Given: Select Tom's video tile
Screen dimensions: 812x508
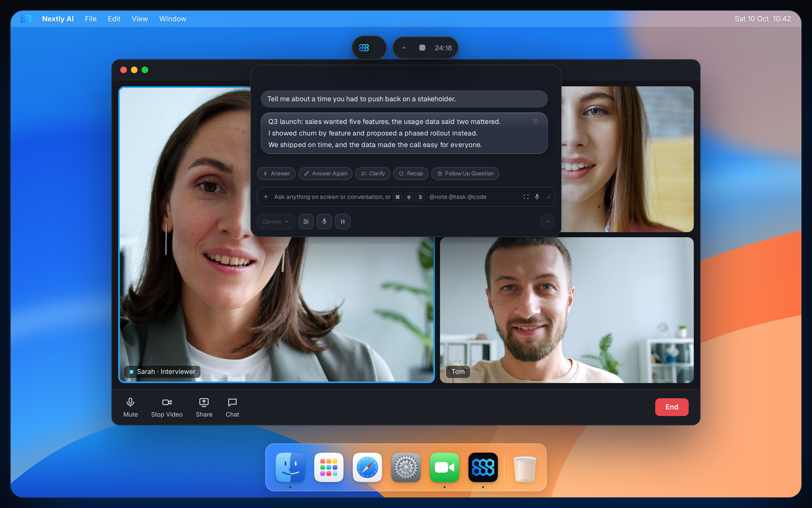Looking at the screenshot, I should 566,310.
